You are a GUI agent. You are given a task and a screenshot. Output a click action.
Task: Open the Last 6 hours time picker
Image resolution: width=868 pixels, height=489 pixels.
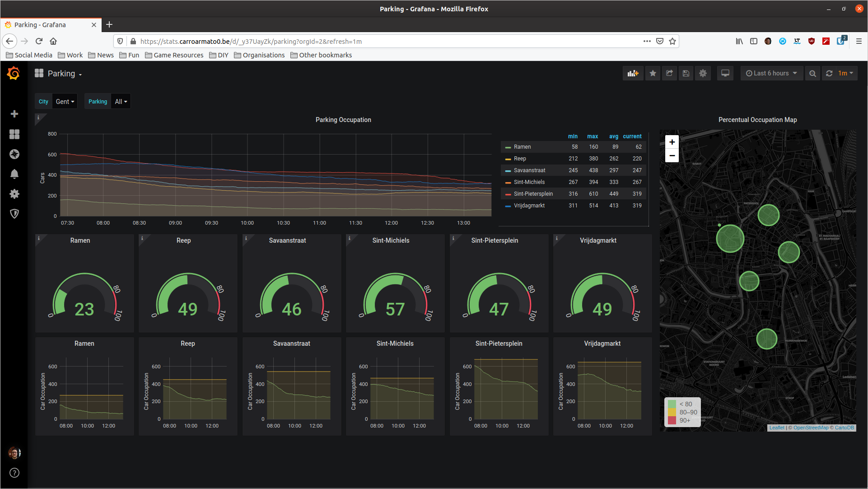tap(771, 73)
